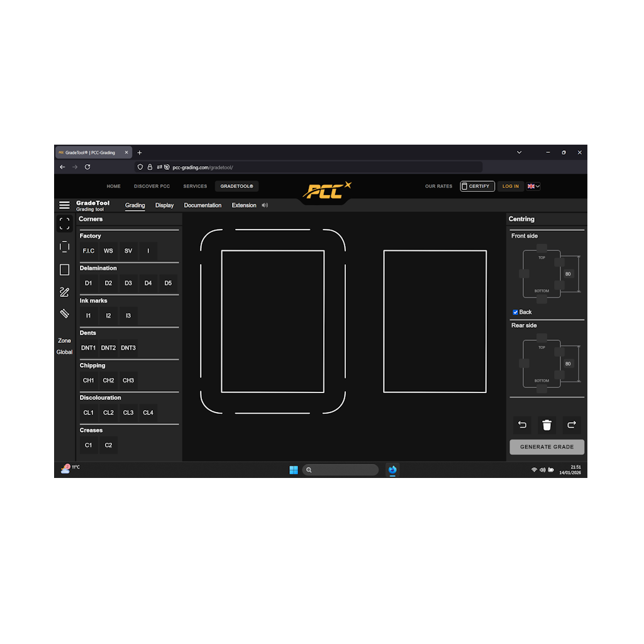This screenshot has width=644, height=644.
Task: Select the CL1 discolouration button
Action: pyautogui.click(x=88, y=413)
